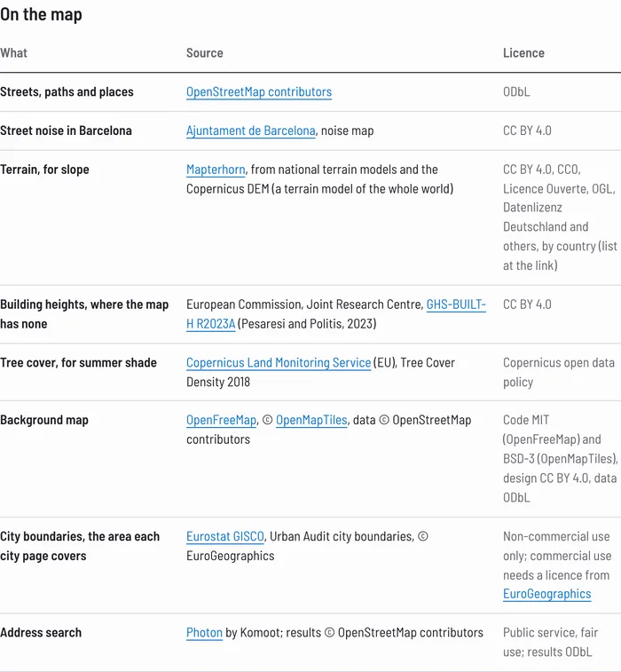Open the Ajuntament de Barcelona link
621x672 pixels.
(x=250, y=130)
